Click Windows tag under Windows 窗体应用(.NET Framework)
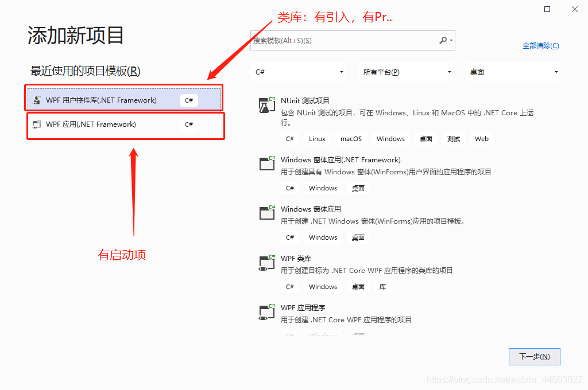The image size is (588, 390). [323, 188]
